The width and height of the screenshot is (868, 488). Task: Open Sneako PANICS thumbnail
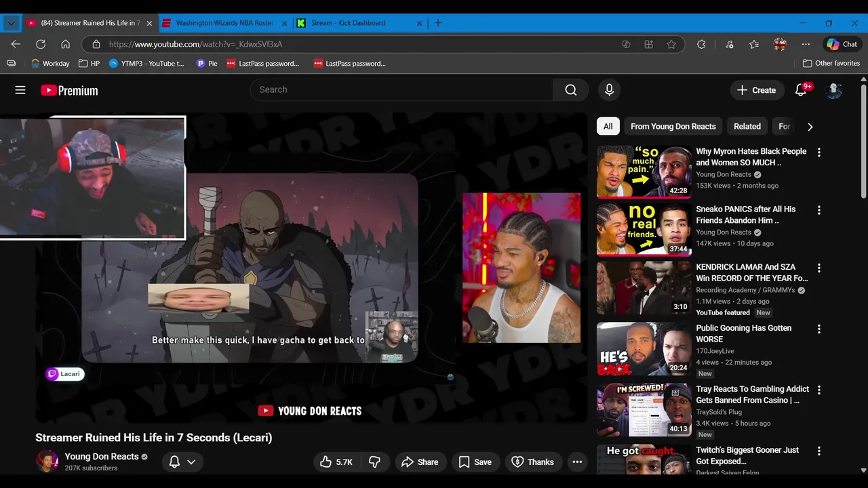(644, 229)
